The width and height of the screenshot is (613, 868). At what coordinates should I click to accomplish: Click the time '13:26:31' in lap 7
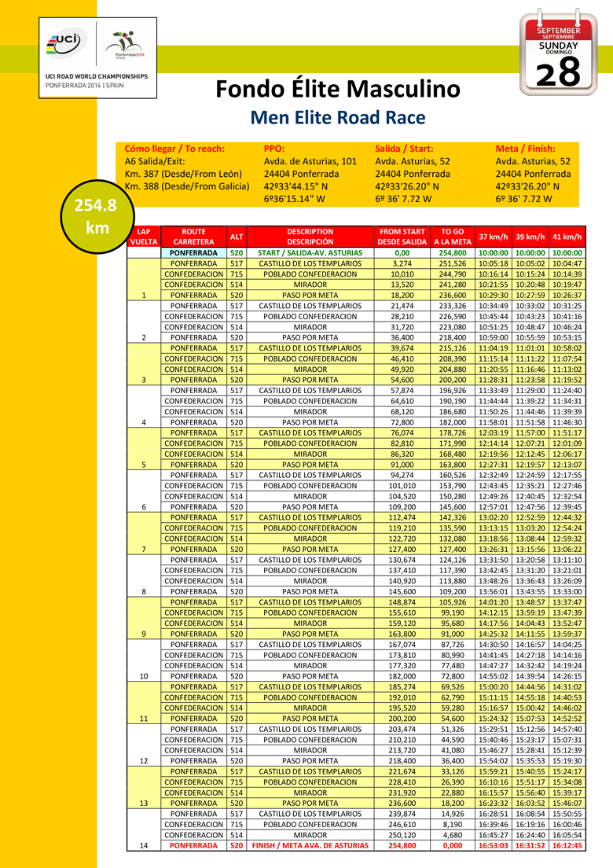494,549
